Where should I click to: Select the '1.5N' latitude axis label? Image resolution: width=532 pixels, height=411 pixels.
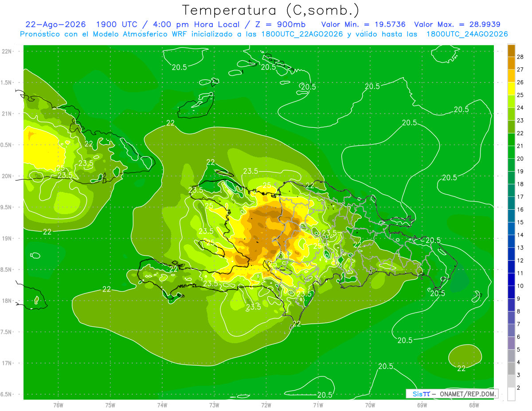point(7,82)
